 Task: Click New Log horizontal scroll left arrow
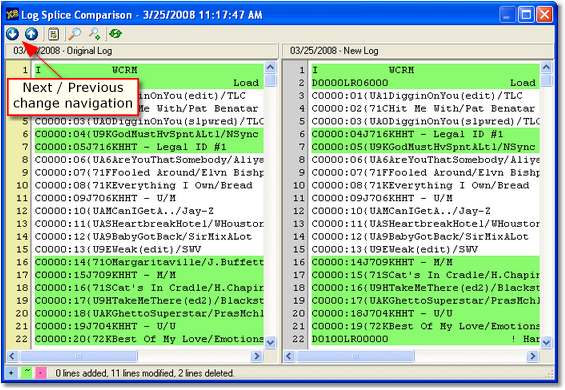289,356
